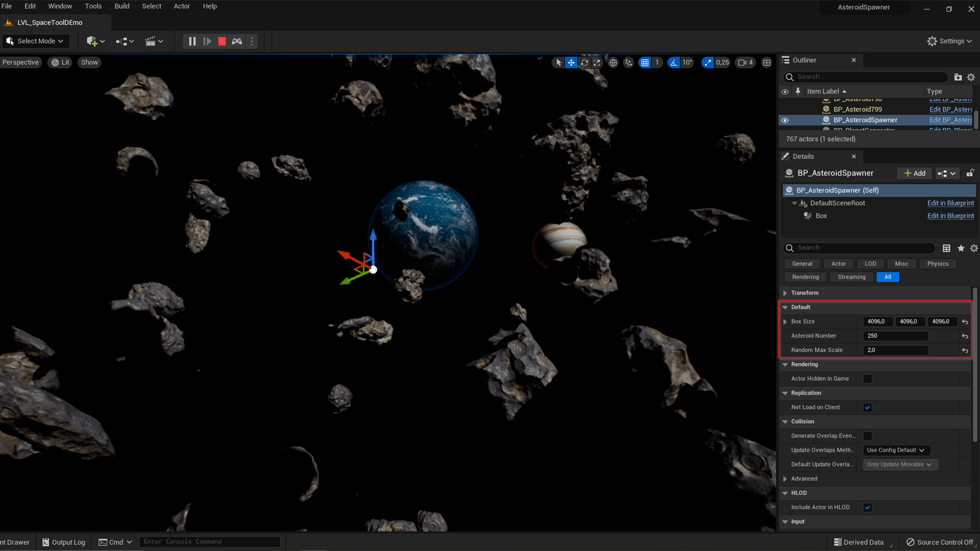This screenshot has height=551, width=980.
Task: Toggle visibility of BP_AsteroidSpawner
Action: 785,120
